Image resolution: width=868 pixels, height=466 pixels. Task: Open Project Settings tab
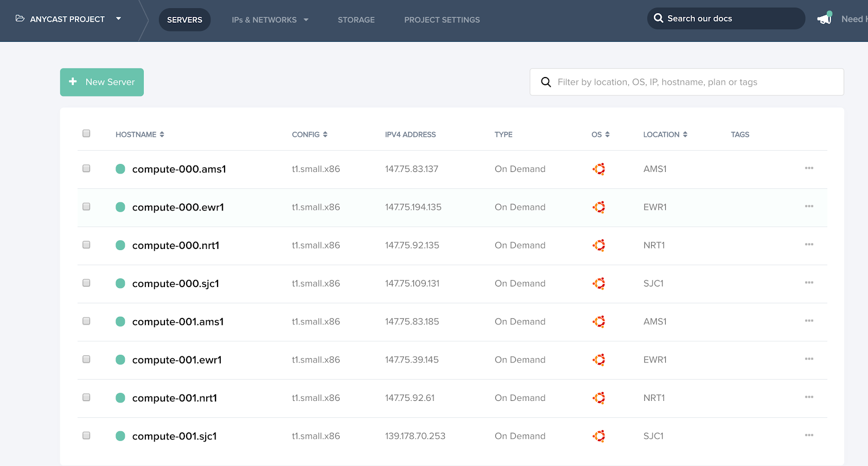click(442, 20)
